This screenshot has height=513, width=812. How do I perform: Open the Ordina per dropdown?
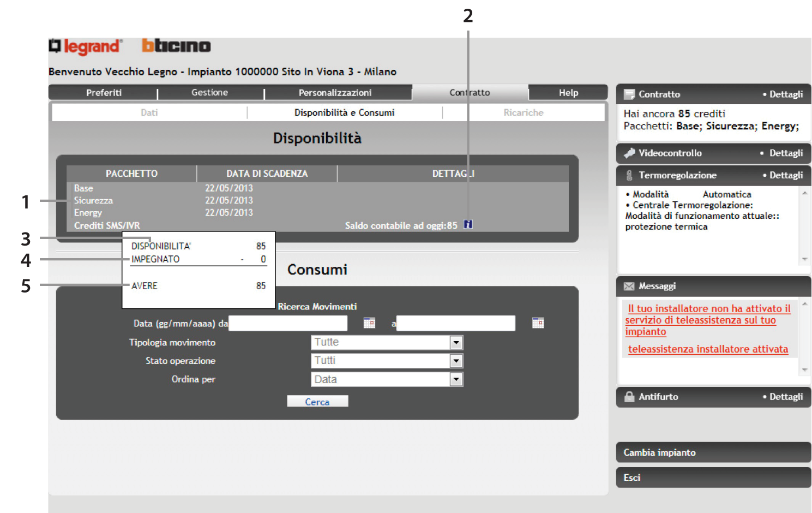(456, 379)
